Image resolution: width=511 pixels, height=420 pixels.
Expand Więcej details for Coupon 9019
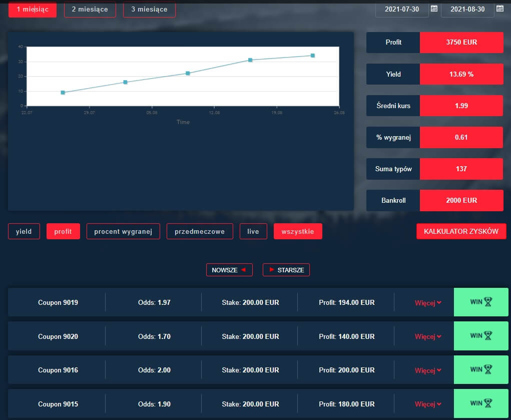pyautogui.click(x=428, y=303)
